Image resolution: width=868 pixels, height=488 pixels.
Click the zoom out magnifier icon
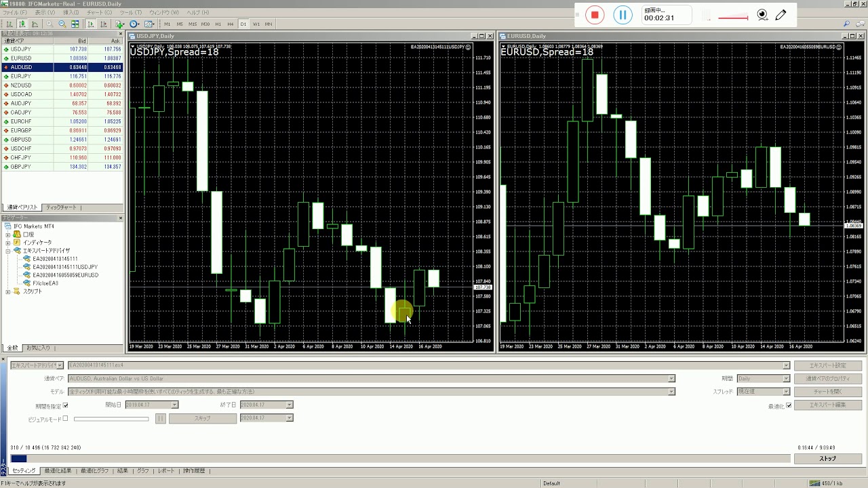[x=62, y=24]
